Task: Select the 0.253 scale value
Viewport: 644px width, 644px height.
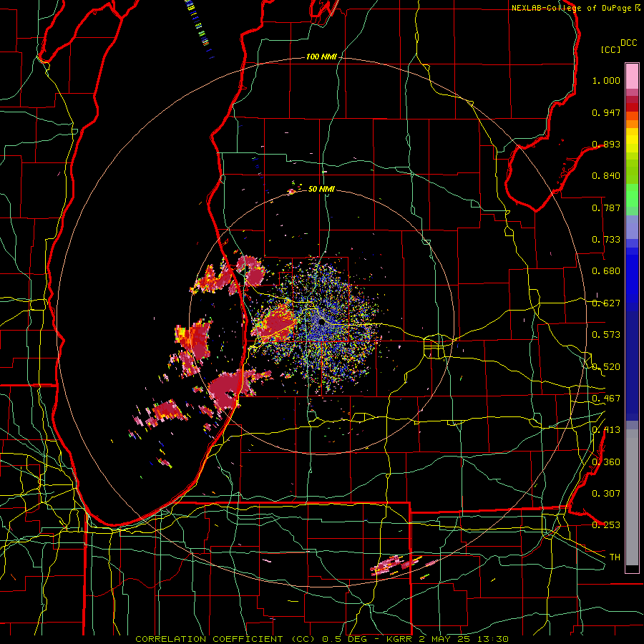Action: (x=606, y=525)
